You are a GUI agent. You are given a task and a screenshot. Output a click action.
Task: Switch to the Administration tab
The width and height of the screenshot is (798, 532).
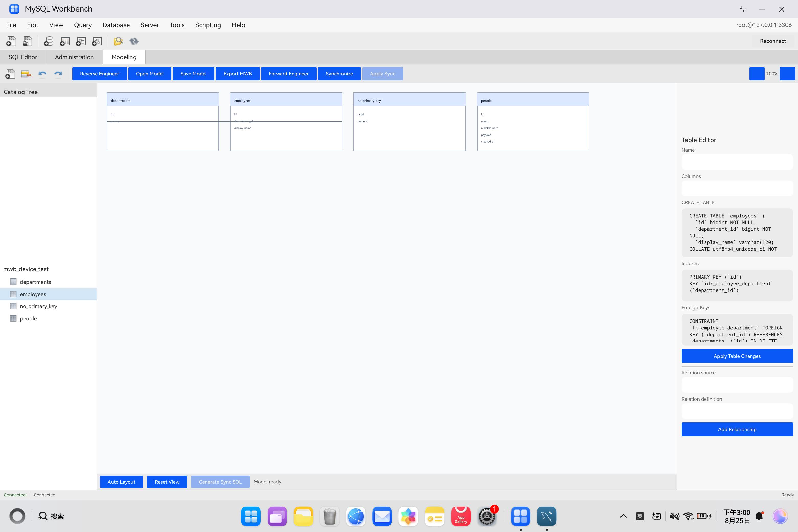click(74, 57)
